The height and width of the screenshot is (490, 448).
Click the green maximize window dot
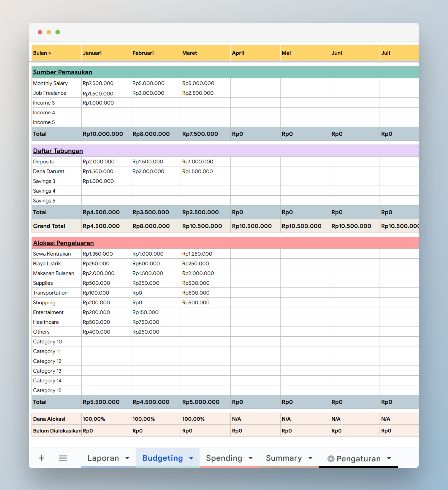(58, 32)
